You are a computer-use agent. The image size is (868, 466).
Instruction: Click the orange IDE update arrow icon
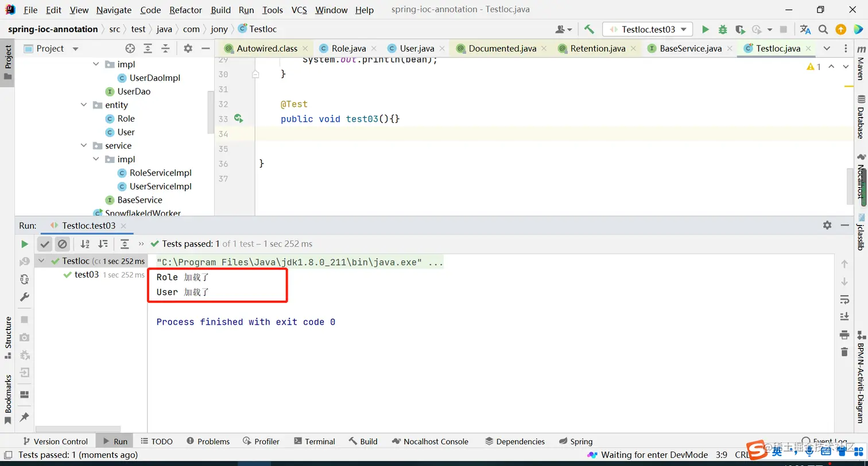tap(840, 29)
